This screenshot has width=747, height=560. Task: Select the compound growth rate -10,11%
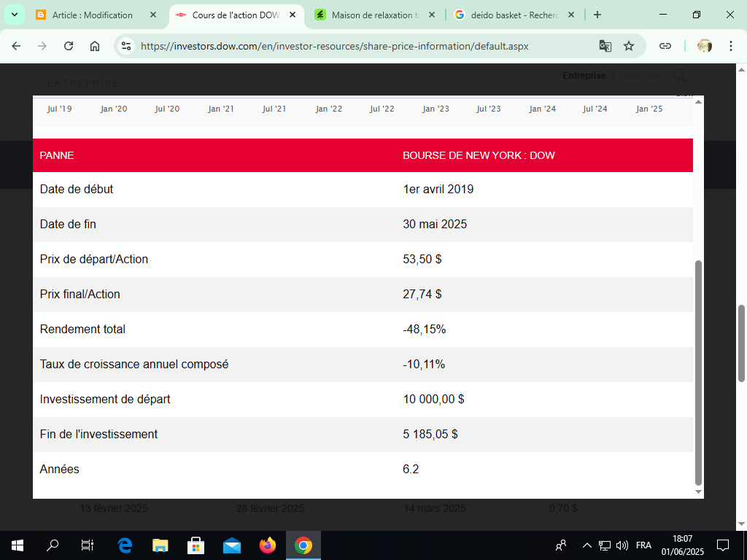424,365
